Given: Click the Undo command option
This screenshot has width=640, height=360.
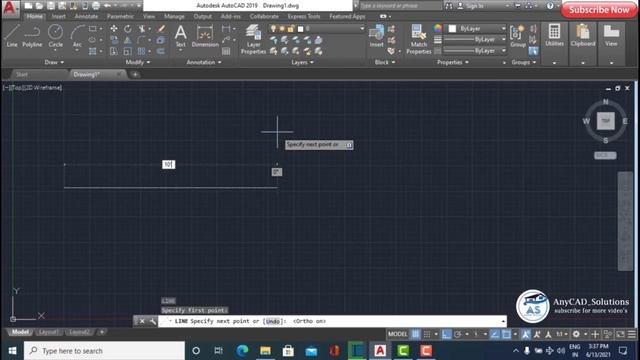Looking at the screenshot, I should click(x=273, y=321).
